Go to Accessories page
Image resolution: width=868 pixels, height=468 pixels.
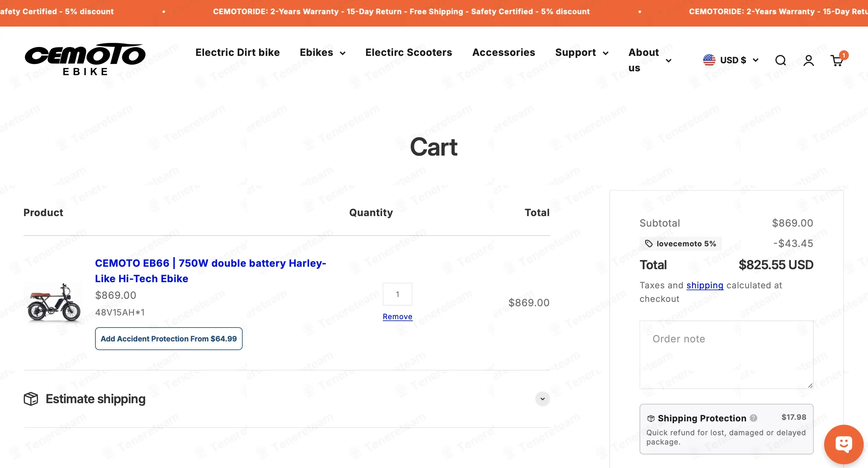pos(504,52)
